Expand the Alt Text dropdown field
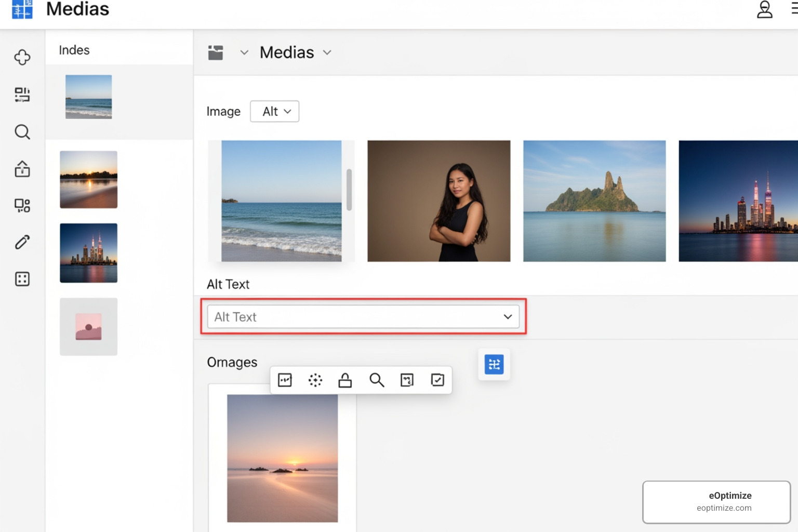 pyautogui.click(x=507, y=316)
